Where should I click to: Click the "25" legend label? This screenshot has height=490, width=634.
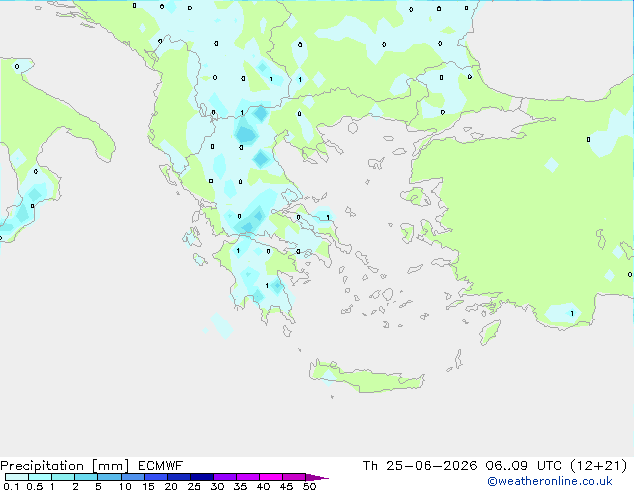(x=194, y=486)
